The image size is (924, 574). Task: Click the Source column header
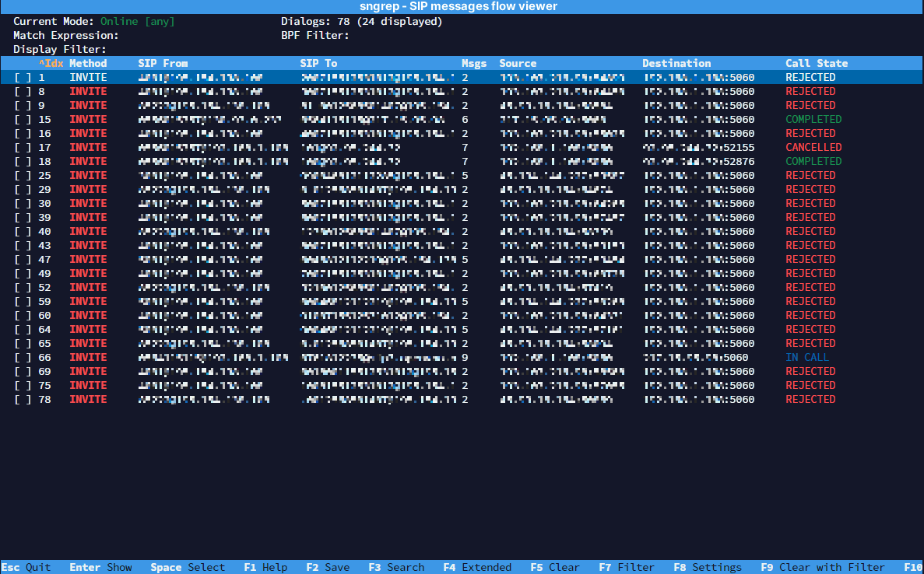point(518,64)
